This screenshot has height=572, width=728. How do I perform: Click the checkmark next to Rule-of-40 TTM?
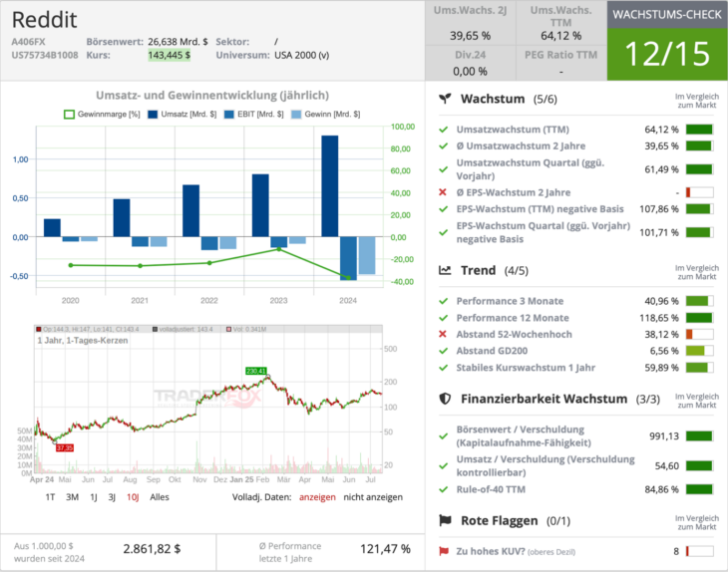[x=444, y=489]
